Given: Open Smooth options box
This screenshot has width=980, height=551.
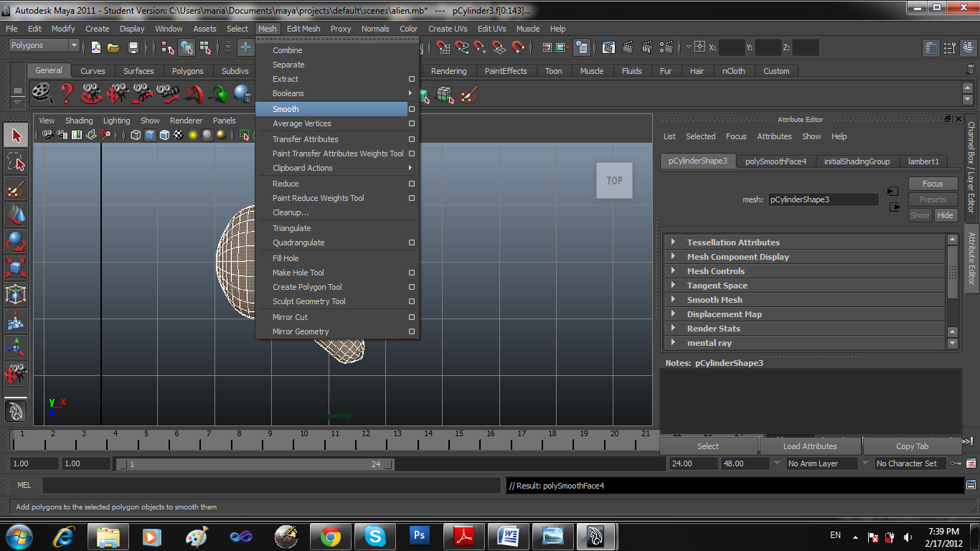Looking at the screenshot, I should coord(412,109).
